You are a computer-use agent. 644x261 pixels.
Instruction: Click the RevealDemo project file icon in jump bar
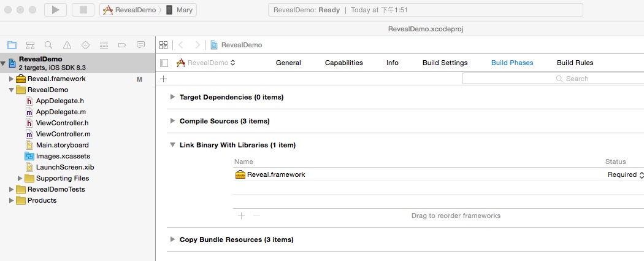click(214, 45)
